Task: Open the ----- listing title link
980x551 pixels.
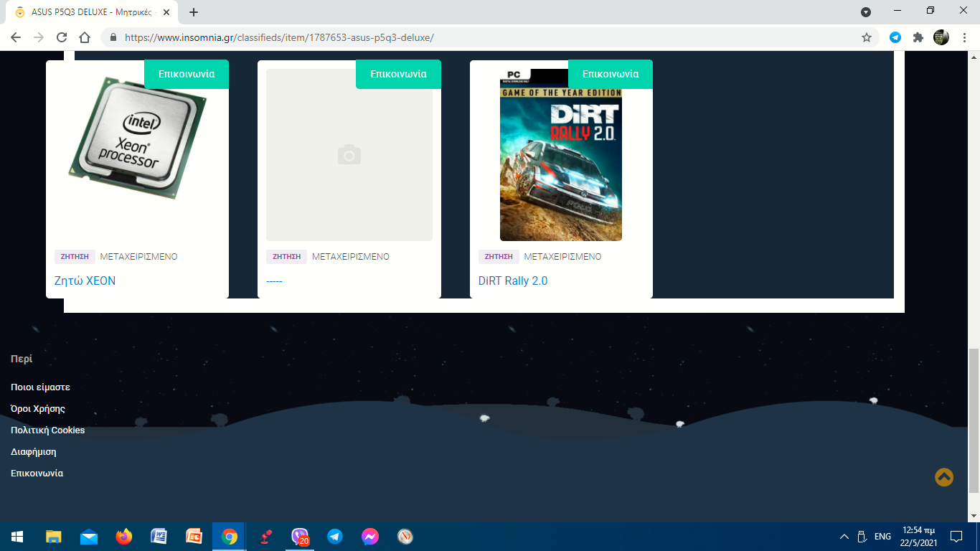Action: point(274,281)
